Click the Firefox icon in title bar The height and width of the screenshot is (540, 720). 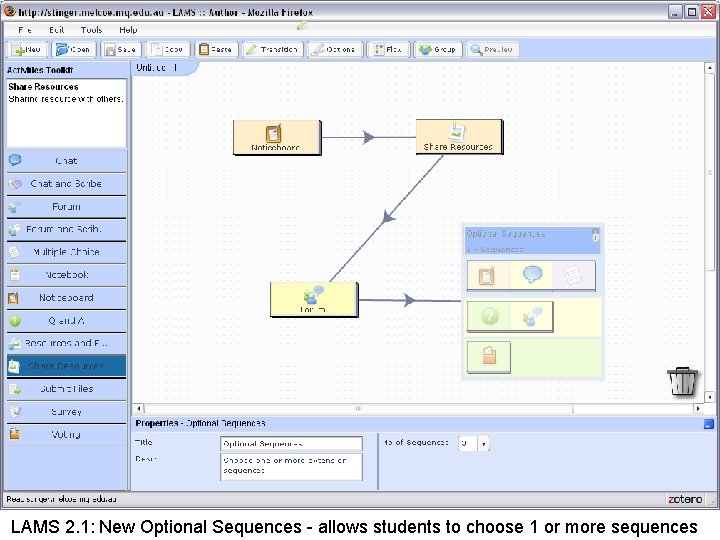click(10, 11)
